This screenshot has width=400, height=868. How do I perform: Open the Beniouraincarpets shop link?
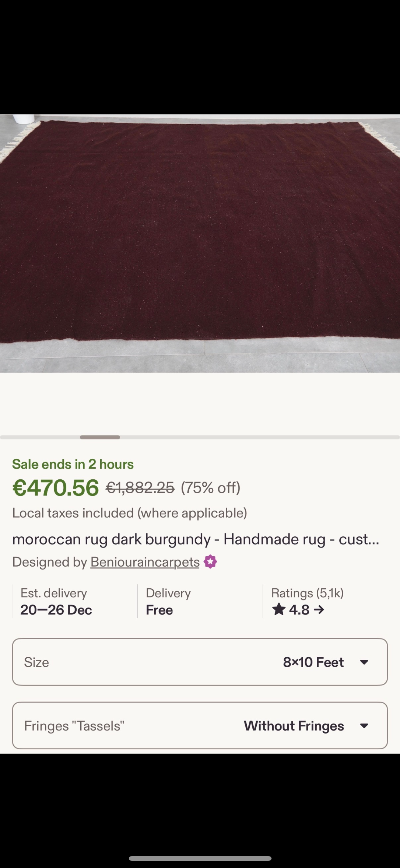[145, 562]
